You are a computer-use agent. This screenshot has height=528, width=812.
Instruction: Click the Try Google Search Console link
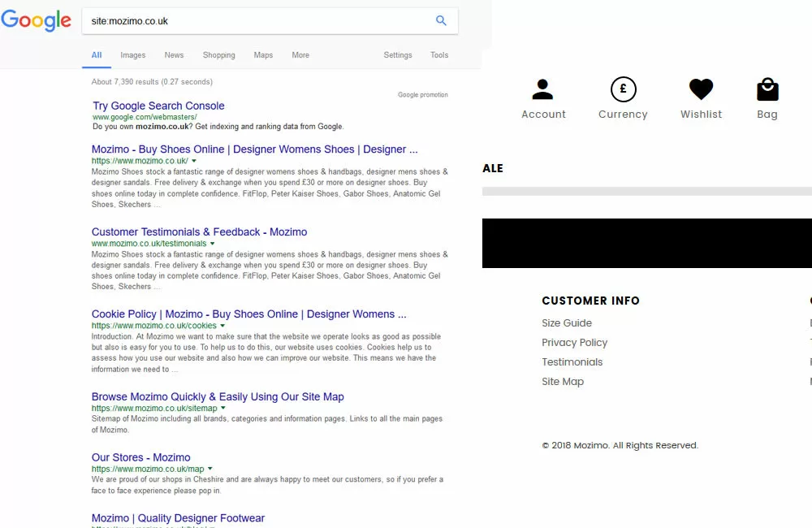(x=158, y=106)
